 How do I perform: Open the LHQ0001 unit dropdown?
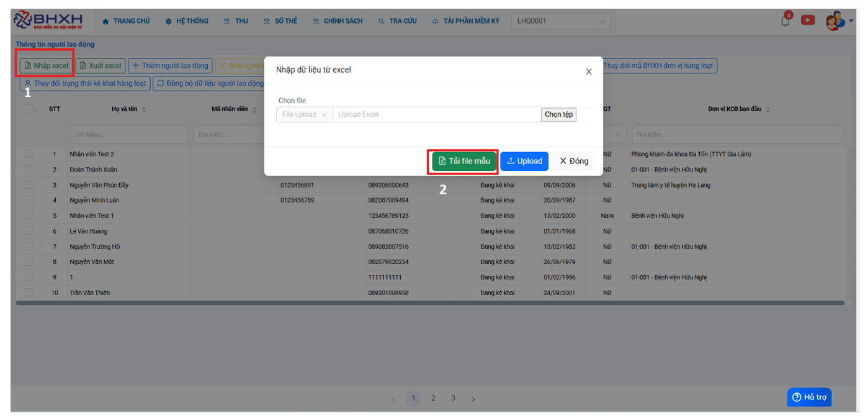(x=560, y=21)
